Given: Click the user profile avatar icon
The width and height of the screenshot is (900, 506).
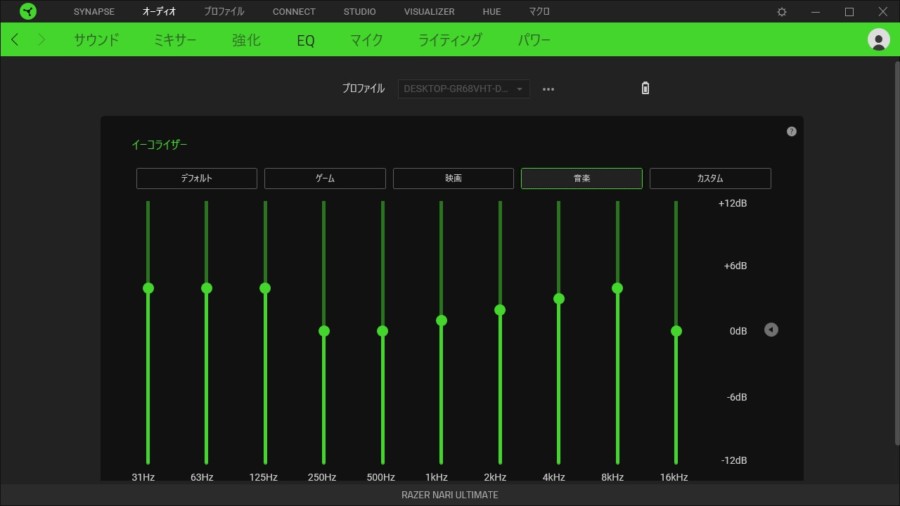Looking at the screenshot, I should pyautogui.click(x=879, y=40).
